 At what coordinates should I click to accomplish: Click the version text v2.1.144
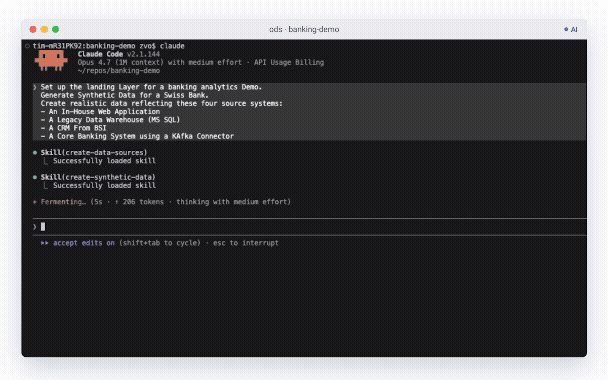[x=143, y=54]
